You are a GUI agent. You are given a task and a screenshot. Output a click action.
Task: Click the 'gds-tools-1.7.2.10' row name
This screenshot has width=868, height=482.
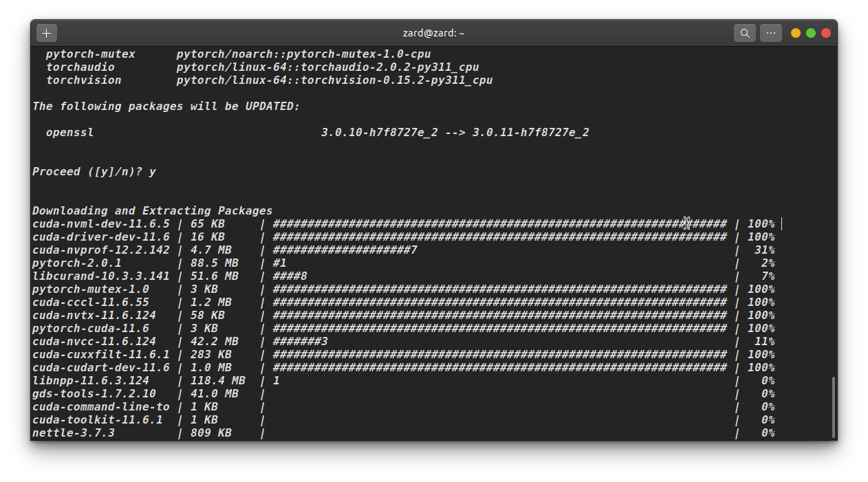[x=94, y=394]
